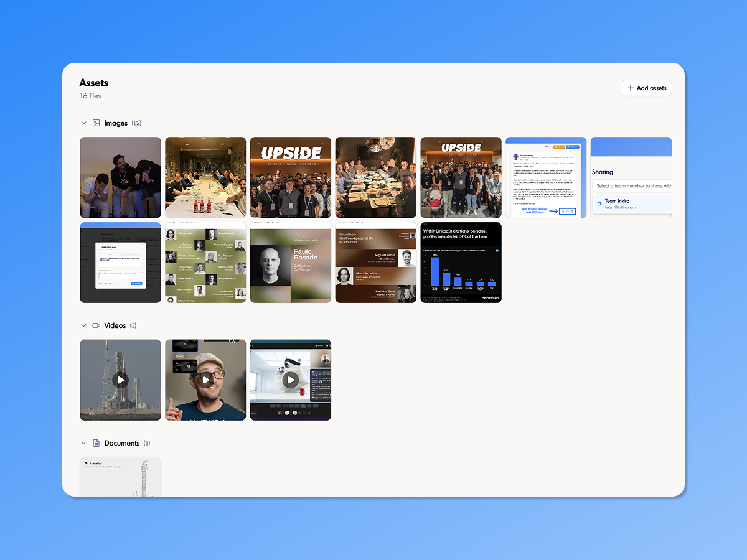Collapse the Documents section
This screenshot has height=560, width=747.
coord(83,442)
